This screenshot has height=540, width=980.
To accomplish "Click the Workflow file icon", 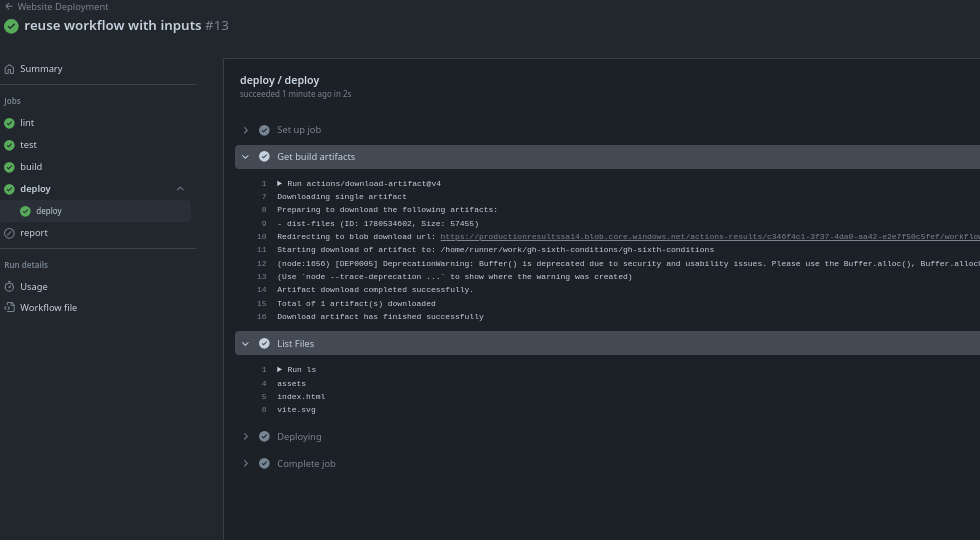I will click(10, 308).
